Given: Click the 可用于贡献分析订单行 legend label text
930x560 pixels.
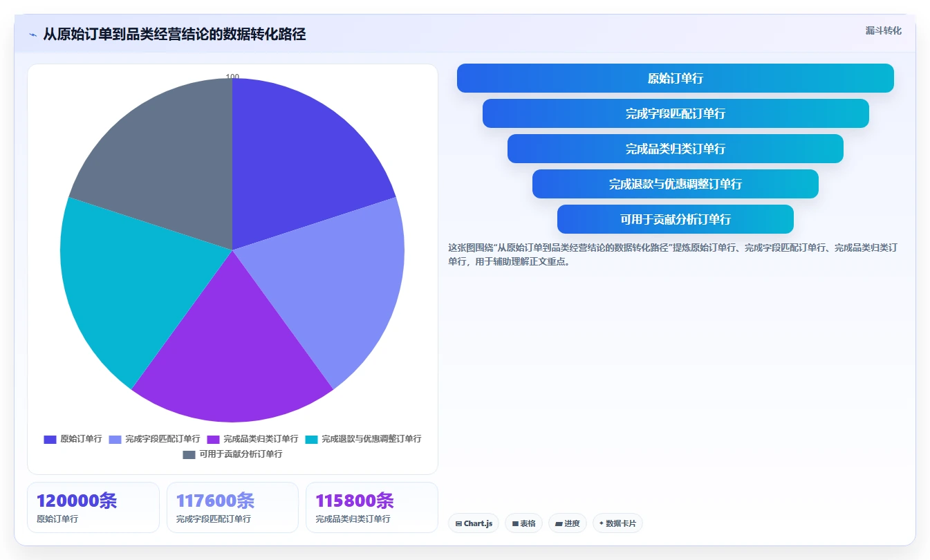Looking at the screenshot, I should click(x=241, y=454).
